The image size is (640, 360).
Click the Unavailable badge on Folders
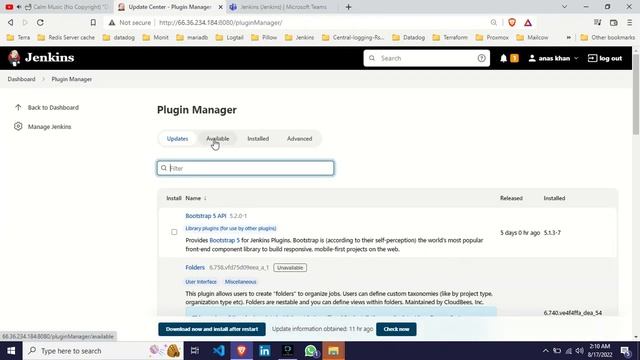(x=290, y=268)
